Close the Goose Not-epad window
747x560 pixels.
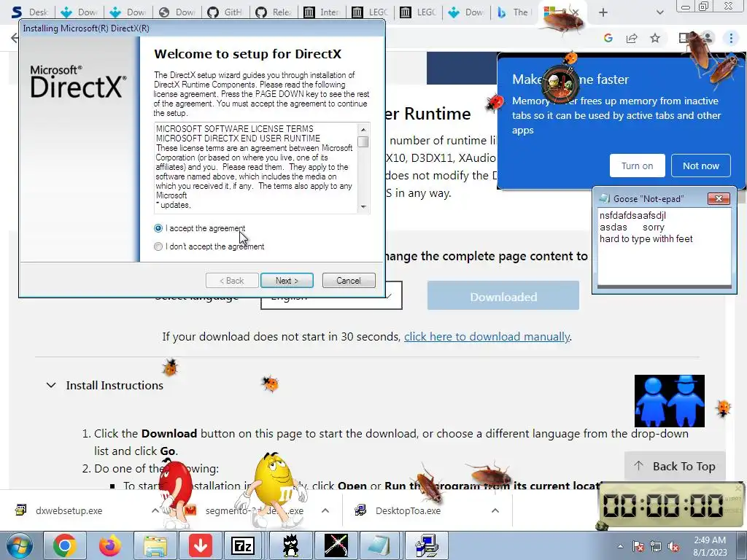coord(719,198)
